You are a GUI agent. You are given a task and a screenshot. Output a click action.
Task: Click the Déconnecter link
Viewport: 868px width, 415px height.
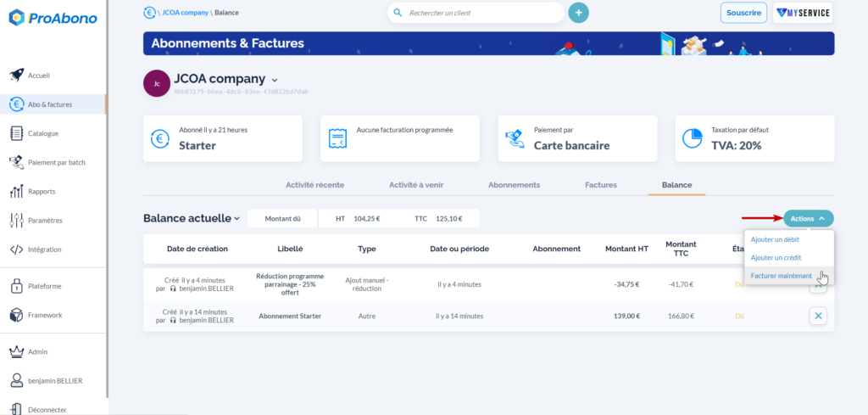(x=47, y=410)
